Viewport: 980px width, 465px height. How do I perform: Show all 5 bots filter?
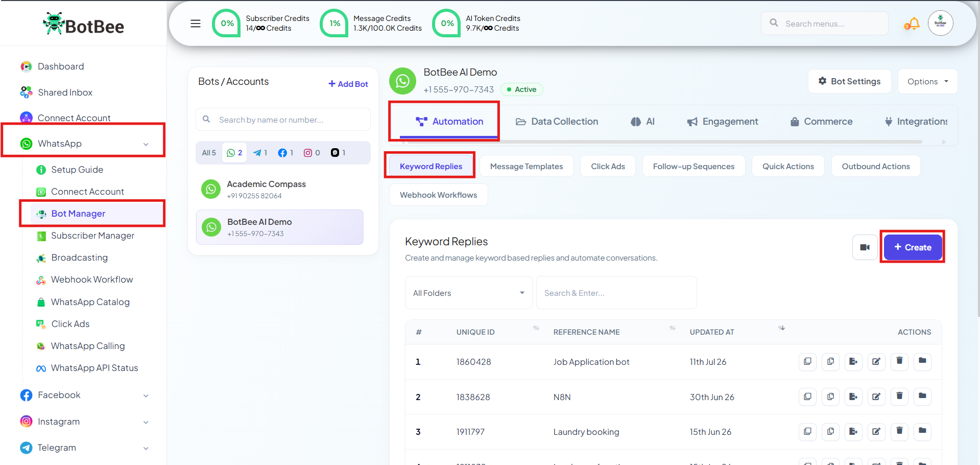(209, 153)
